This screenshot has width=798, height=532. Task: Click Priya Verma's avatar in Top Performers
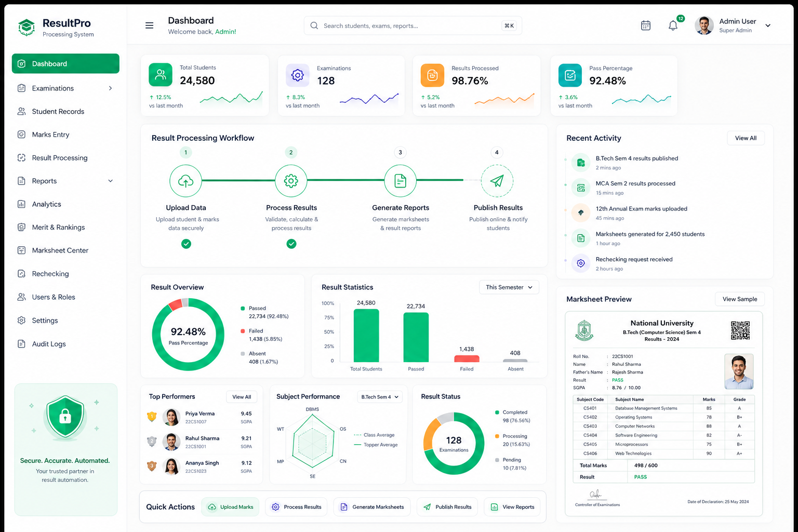click(171, 417)
